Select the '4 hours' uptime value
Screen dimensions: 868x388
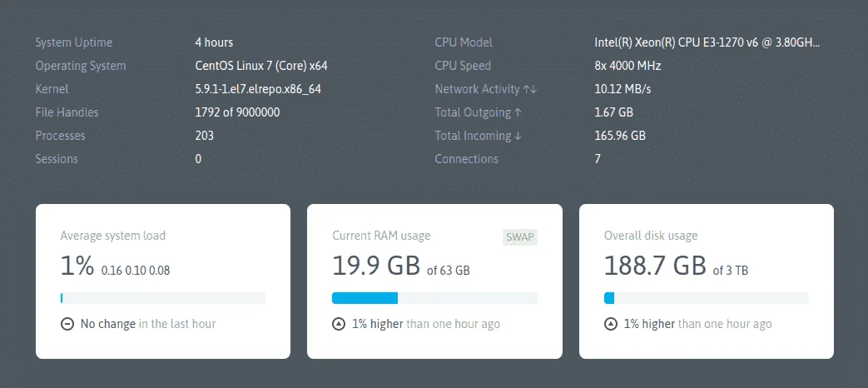[214, 42]
